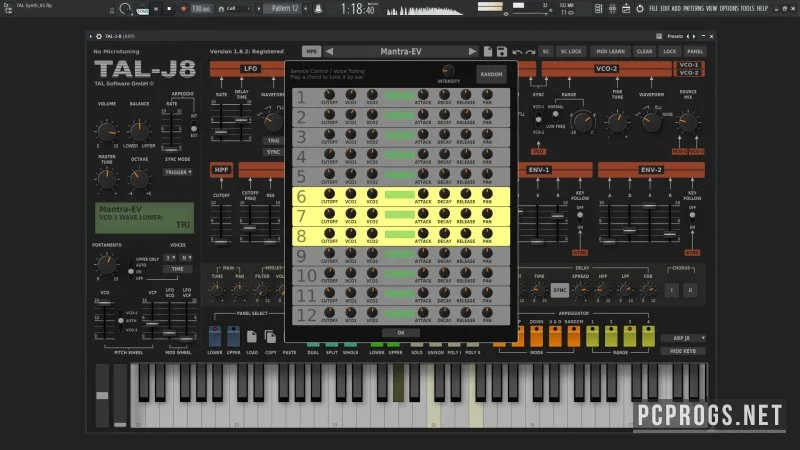800x450 pixels.
Task: Open the HELP menu
Action: click(x=762, y=9)
